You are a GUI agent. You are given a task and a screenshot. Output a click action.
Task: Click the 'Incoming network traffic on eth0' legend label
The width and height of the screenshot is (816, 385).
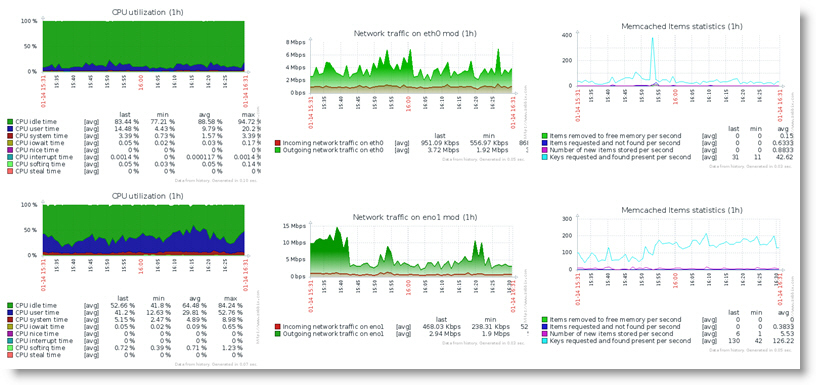(335, 142)
